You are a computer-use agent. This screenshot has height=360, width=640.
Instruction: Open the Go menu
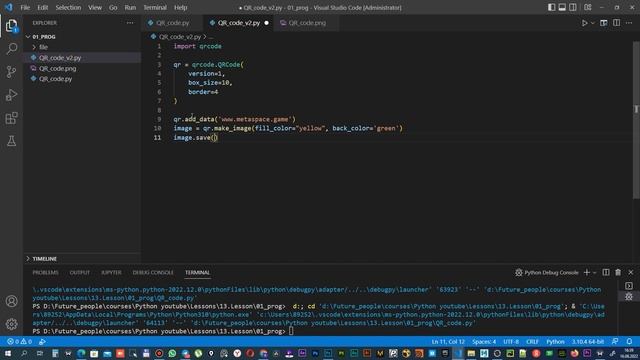pyautogui.click(x=113, y=7)
